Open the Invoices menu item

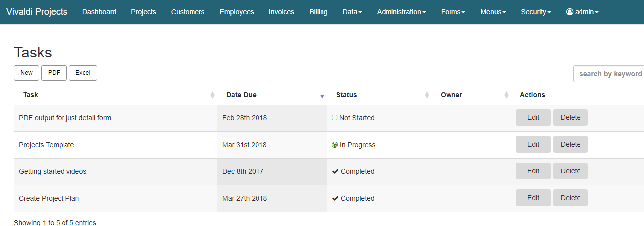pyautogui.click(x=281, y=12)
